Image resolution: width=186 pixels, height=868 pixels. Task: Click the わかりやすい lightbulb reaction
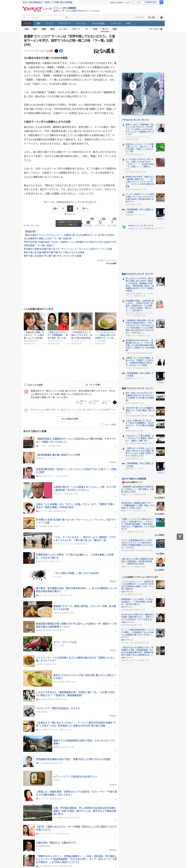[x=100, y=222]
